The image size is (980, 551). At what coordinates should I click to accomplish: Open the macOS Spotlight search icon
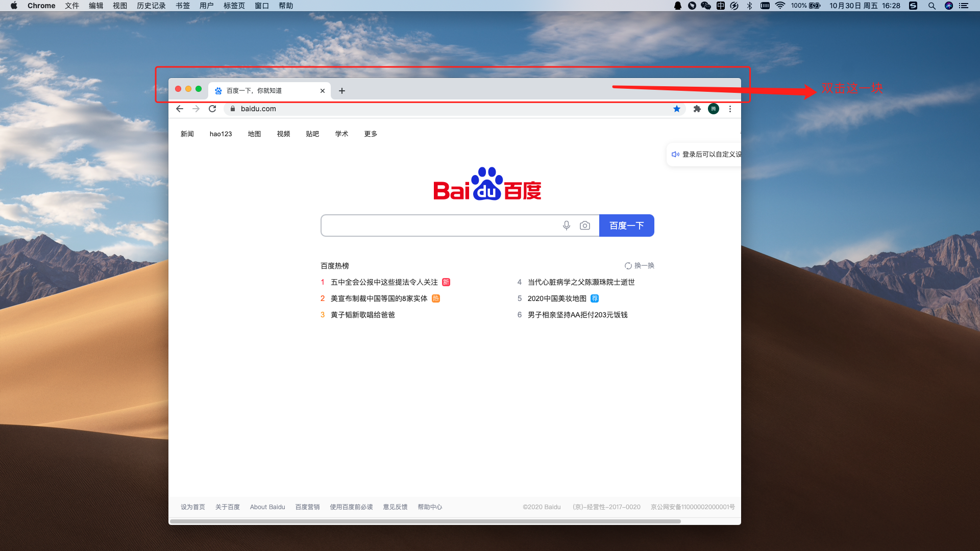tap(932, 6)
